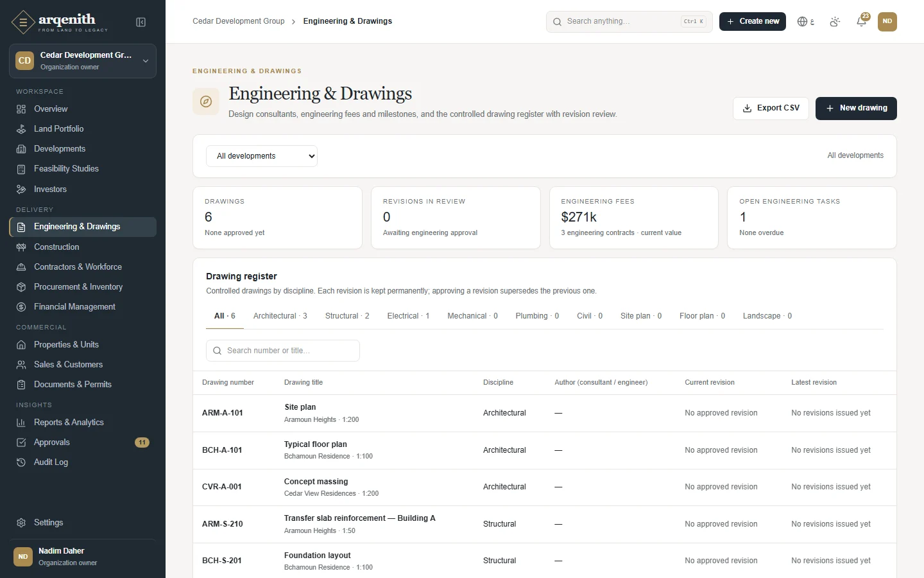Click the Transfer slab reinforcement row title
Viewport: 924px width, 578px height.
pyautogui.click(x=360, y=518)
